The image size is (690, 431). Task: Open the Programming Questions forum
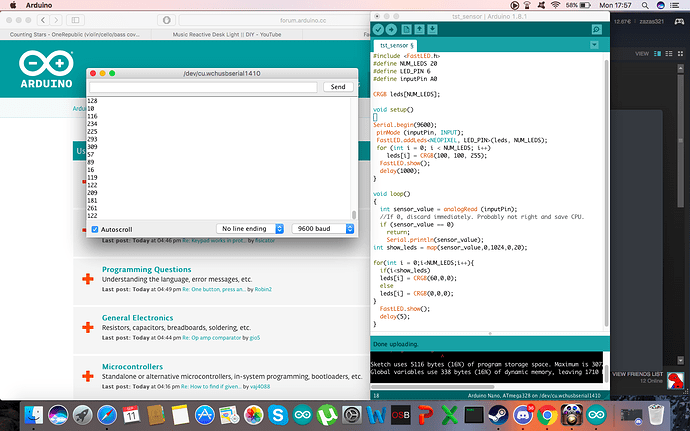147,269
